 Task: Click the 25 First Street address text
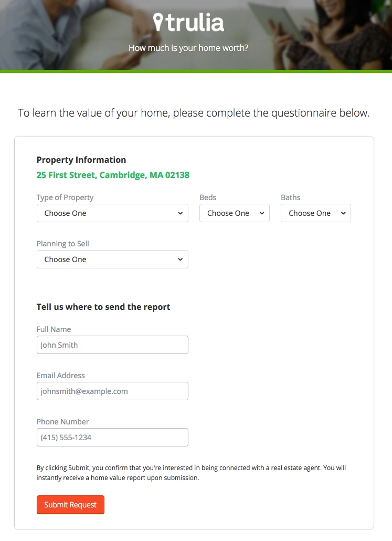[113, 175]
